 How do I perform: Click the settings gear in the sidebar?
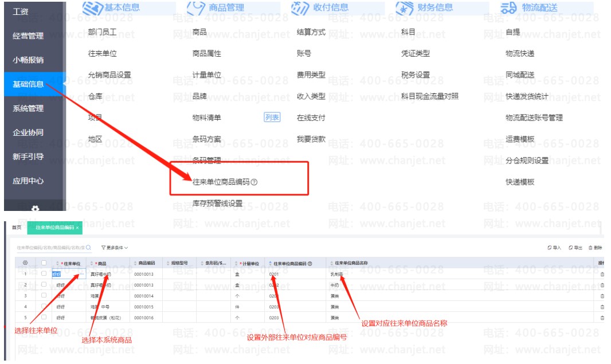coord(35,209)
